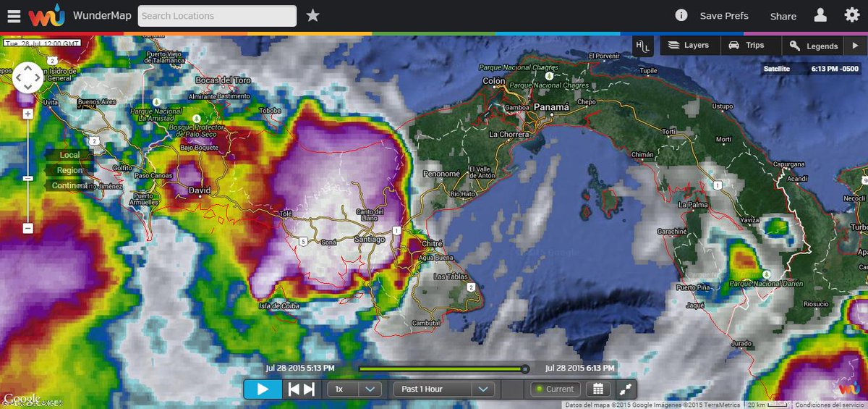Click the Tue 28 Jul 12:00 GMT label

point(41,43)
